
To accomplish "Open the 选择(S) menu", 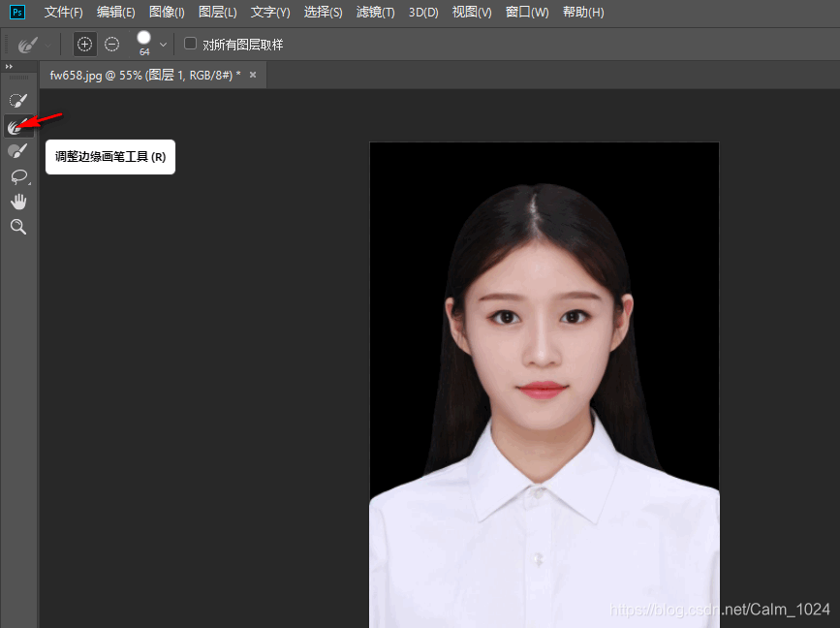I will point(323,12).
